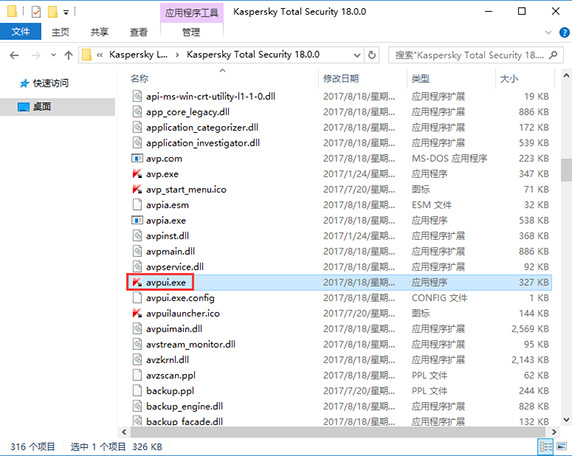Open the Share (共享) ribbon tab

[99, 32]
